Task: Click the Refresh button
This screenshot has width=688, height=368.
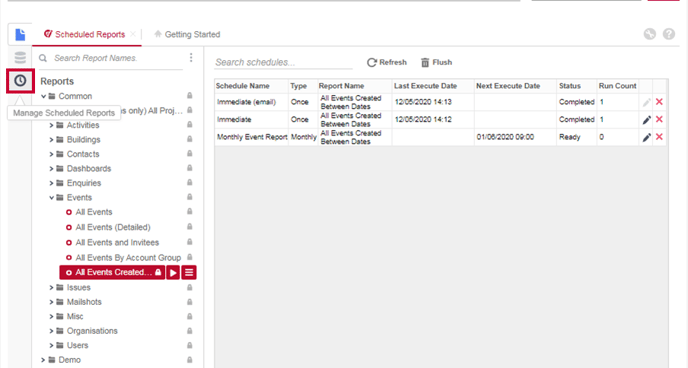Action: coord(387,62)
